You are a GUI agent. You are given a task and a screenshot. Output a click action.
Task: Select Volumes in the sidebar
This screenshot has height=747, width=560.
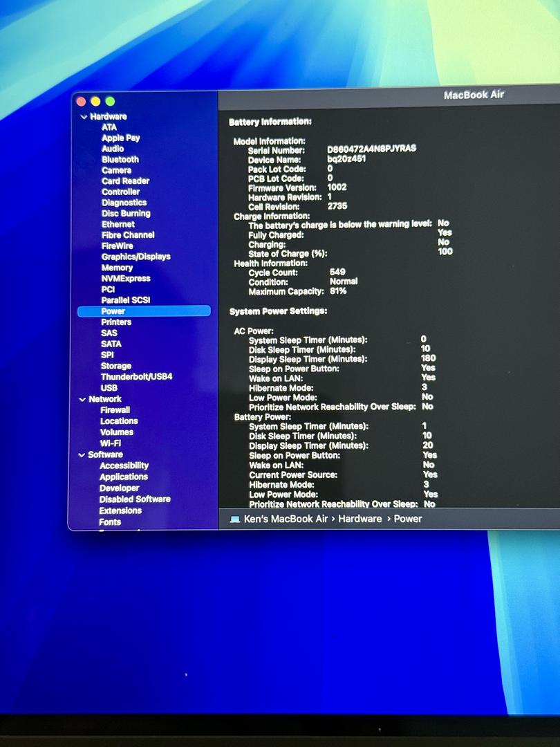[x=117, y=432]
